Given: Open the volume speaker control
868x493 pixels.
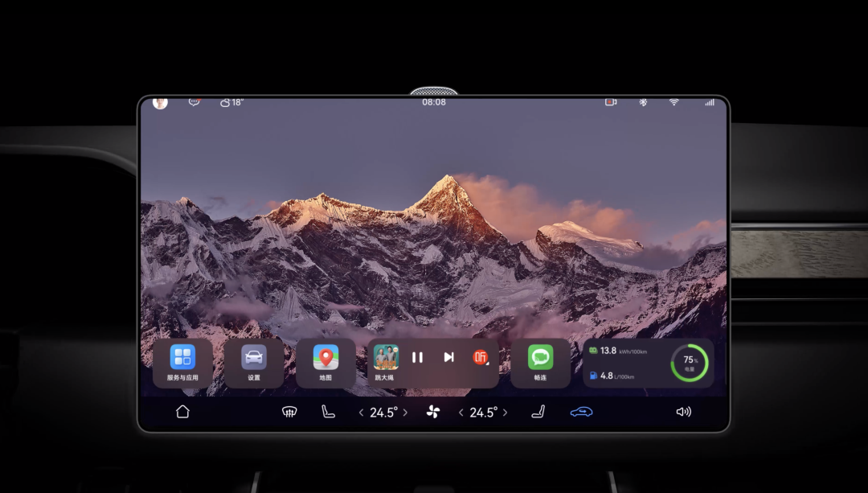Looking at the screenshot, I should pyautogui.click(x=683, y=412).
